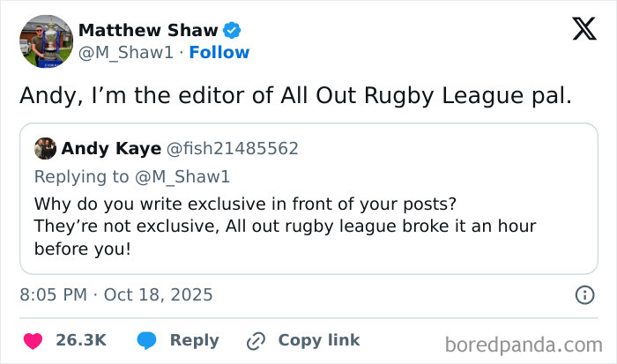
Task: Open the 8:05 PM Oct 18, 2025 timestamp
Action: point(116,294)
